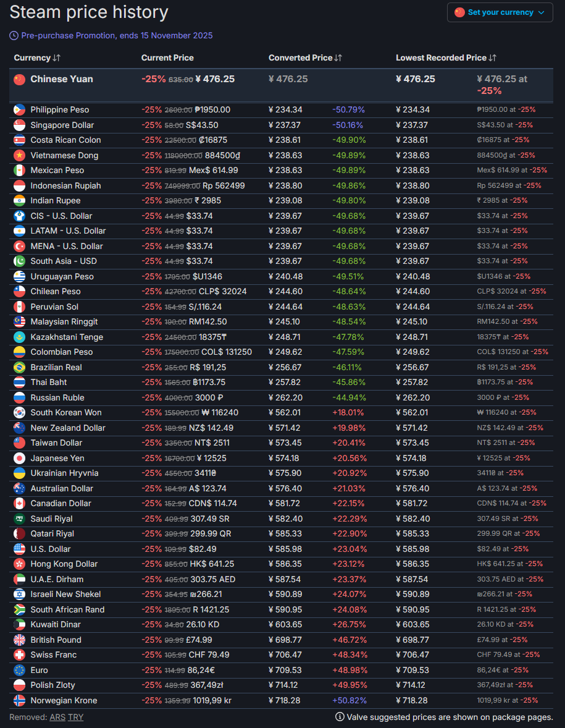
Task: Click the ¥ 709.53 converted Euro price
Action: tap(285, 670)
